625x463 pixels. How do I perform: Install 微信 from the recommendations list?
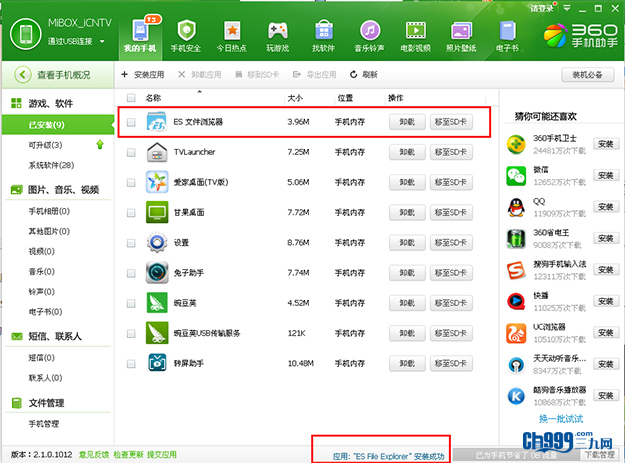pos(605,176)
